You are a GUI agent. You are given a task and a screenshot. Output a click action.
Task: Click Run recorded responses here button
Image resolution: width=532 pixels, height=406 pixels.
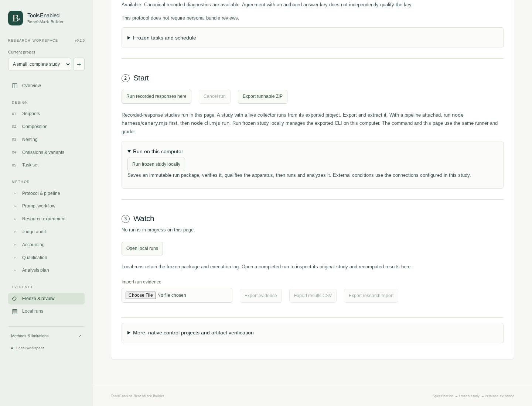point(156,97)
